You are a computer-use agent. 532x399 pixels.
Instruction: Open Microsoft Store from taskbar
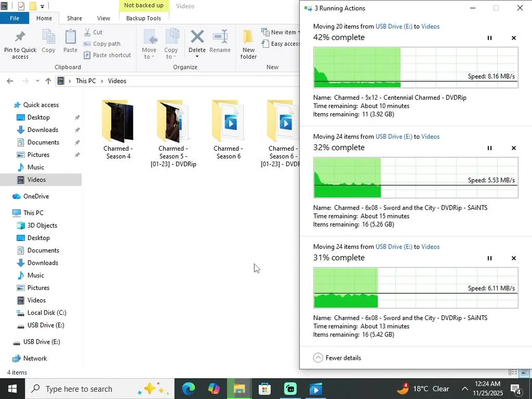(265, 389)
